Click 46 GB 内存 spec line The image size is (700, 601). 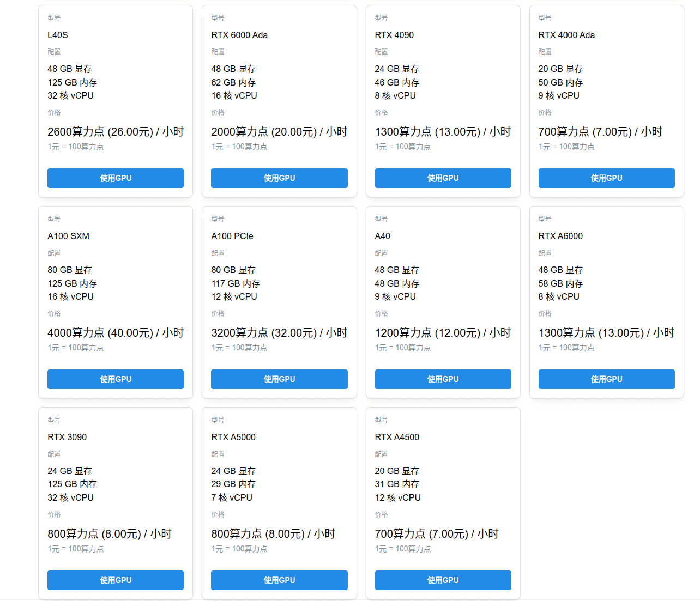point(397,82)
